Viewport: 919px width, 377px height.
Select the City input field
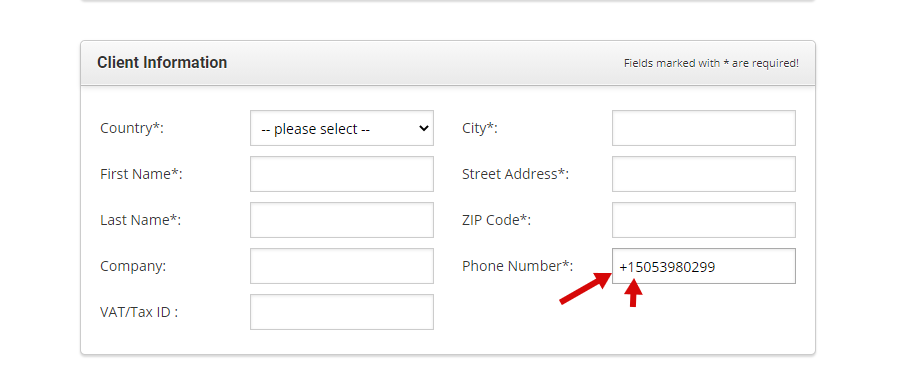tap(704, 128)
